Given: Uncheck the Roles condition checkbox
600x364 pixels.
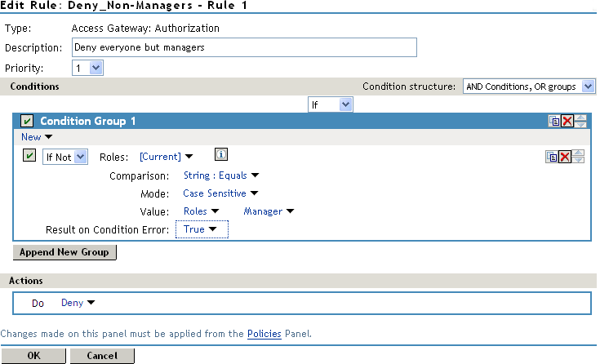Looking at the screenshot, I should tap(29, 157).
